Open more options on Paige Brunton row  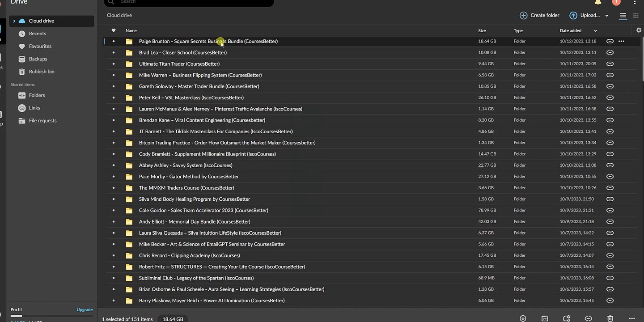pos(621,41)
